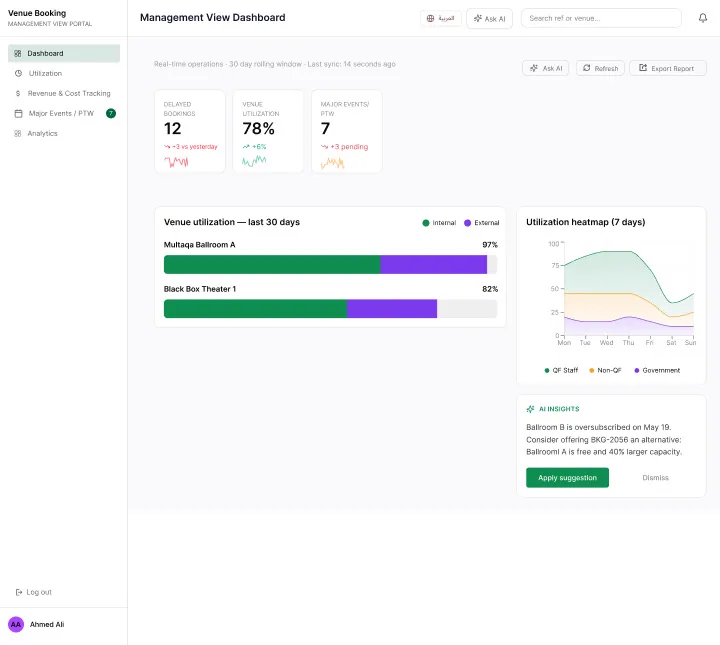Toggle QF Staff legend item
Image resolution: width=720 pixels, height=645 pixels.
561,370
